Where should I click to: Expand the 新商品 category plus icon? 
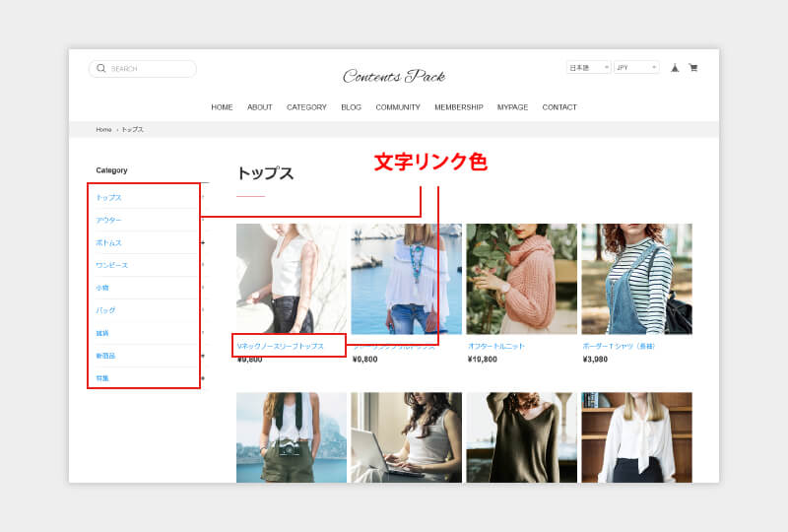tap(203, 356)
